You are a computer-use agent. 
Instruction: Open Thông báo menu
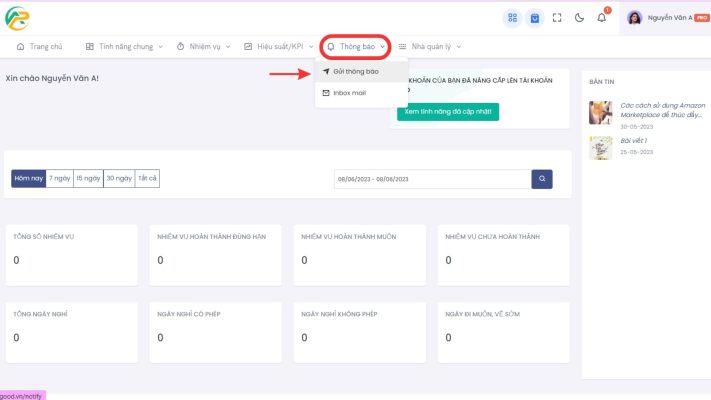(356, 46)
